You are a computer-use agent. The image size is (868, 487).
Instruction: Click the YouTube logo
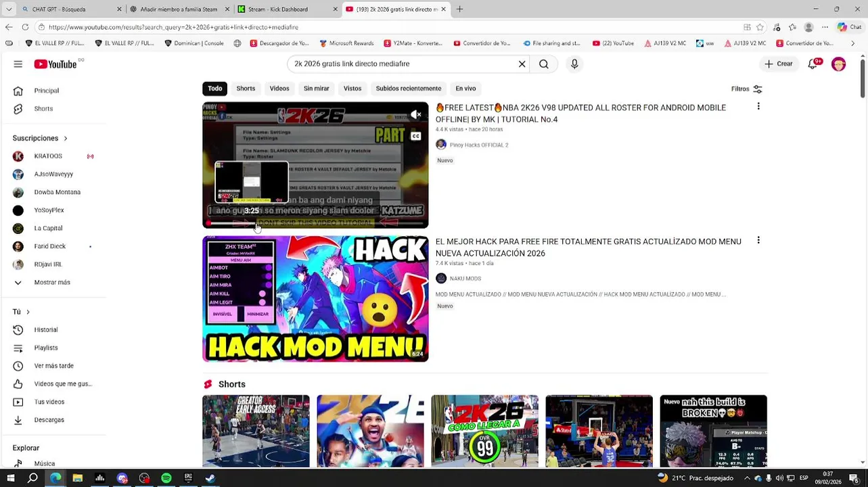pos(55,64)
